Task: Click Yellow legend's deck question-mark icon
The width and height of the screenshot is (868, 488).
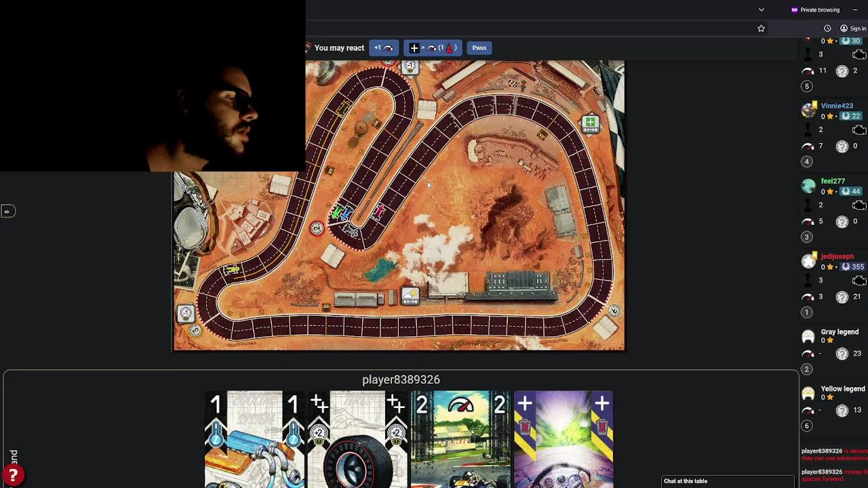Action: pos(842,410)
